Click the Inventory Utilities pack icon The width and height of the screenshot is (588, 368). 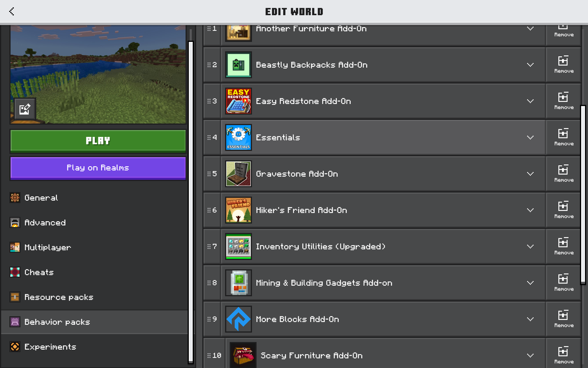click(238, 246)
